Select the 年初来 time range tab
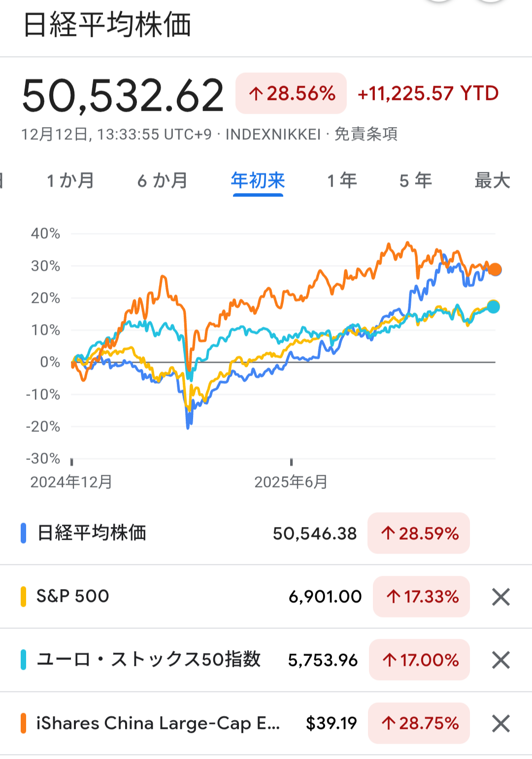 [x=258, y=181]
